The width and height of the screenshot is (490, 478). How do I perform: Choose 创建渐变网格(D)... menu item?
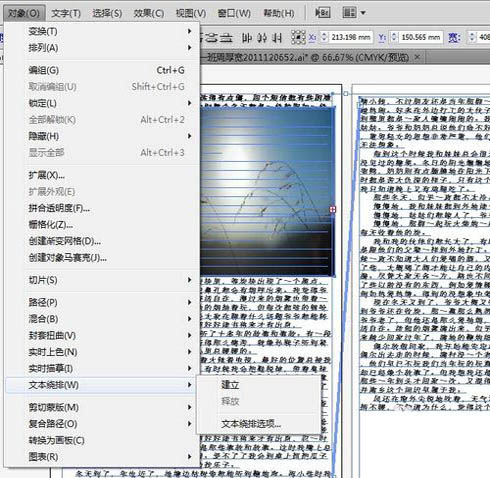[x=101, y=241]
